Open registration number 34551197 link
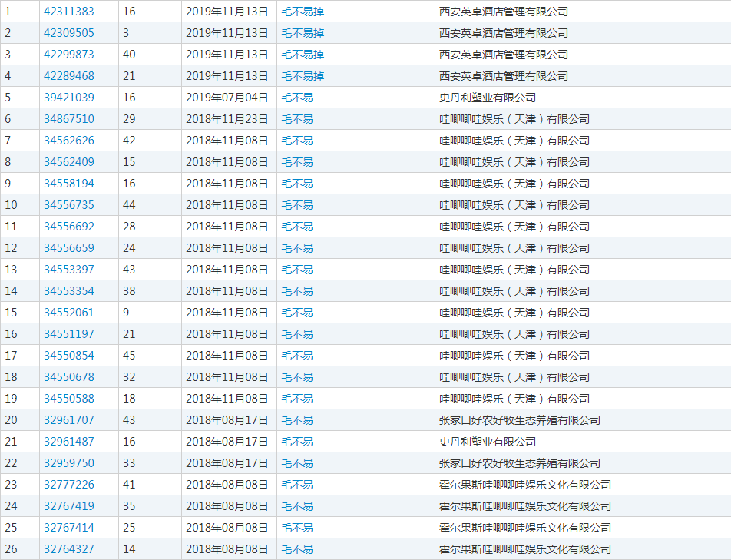 (69, 334)
